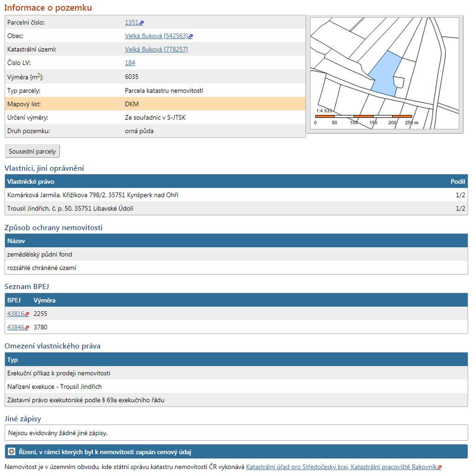Click Výměra value 6035
476x476 pixels.
click(132, 77)
